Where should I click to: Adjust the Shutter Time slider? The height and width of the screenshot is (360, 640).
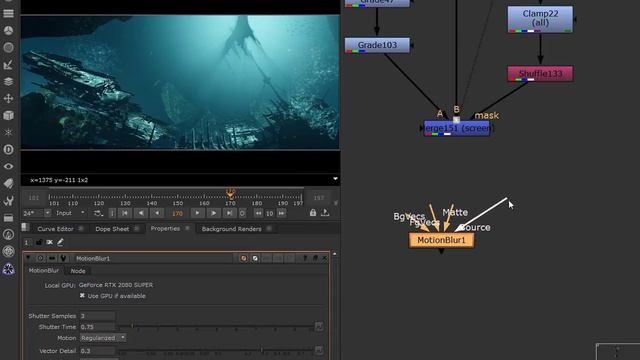click(216, 327)
